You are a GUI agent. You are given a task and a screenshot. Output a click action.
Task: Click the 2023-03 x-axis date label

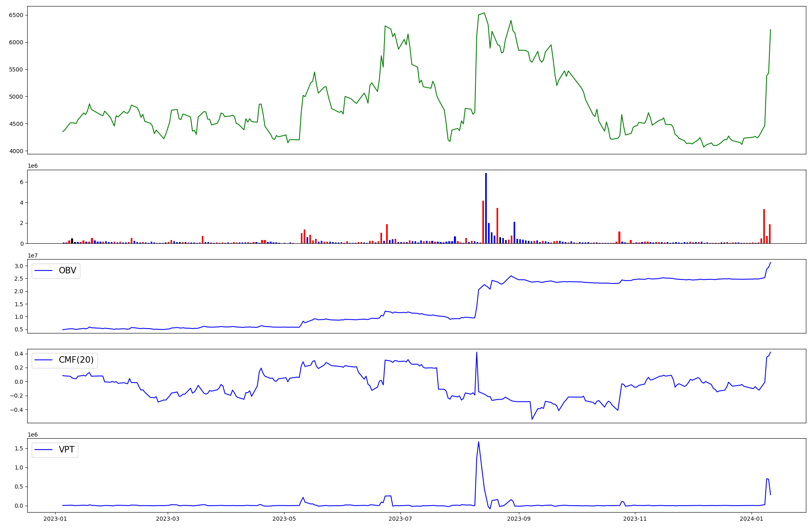168,519
